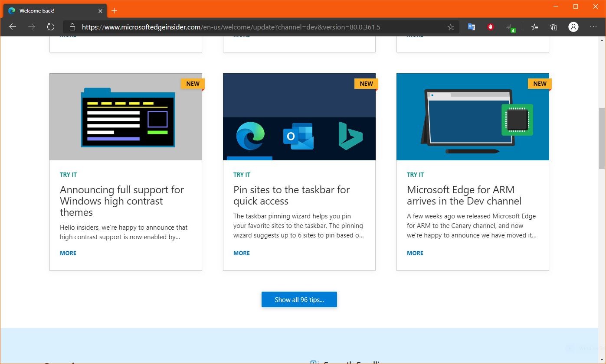
Task: Click TRY IT label on taskbar pinning card
Action: click(242, 175)
